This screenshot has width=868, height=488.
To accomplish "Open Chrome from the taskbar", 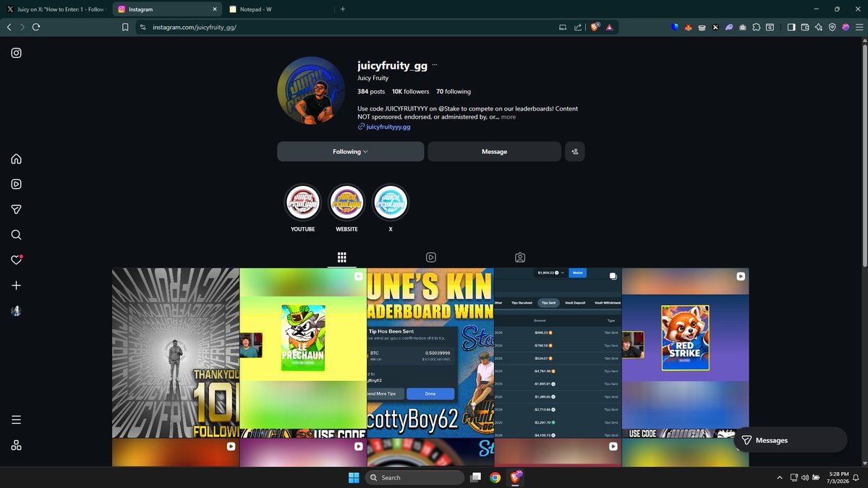I will point(495,478).
